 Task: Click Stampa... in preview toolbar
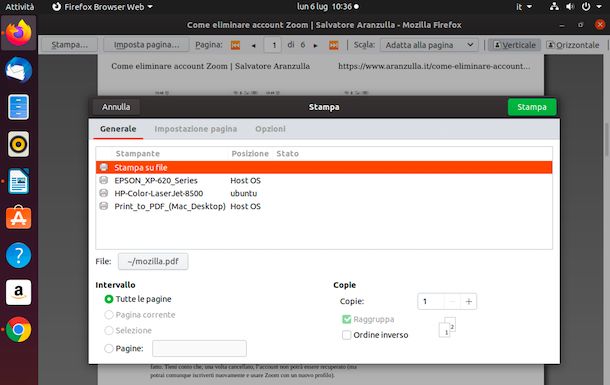pyautogui.click(x=70, y=45)
